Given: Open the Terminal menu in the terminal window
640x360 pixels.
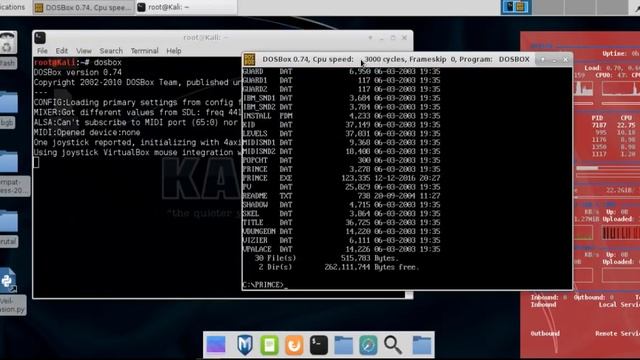Looking at the screenshot, I should pyautogui.click(x=144, y=51).
